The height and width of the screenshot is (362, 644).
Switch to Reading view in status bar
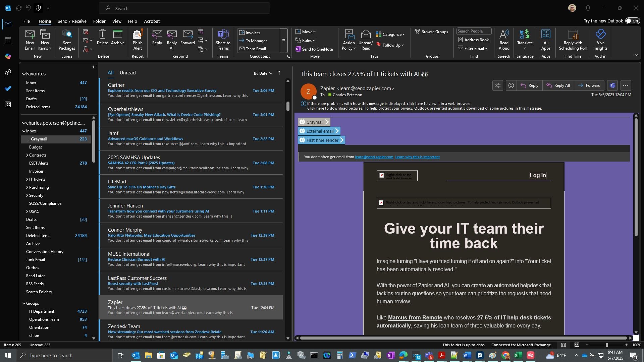(x=577, y=345)
